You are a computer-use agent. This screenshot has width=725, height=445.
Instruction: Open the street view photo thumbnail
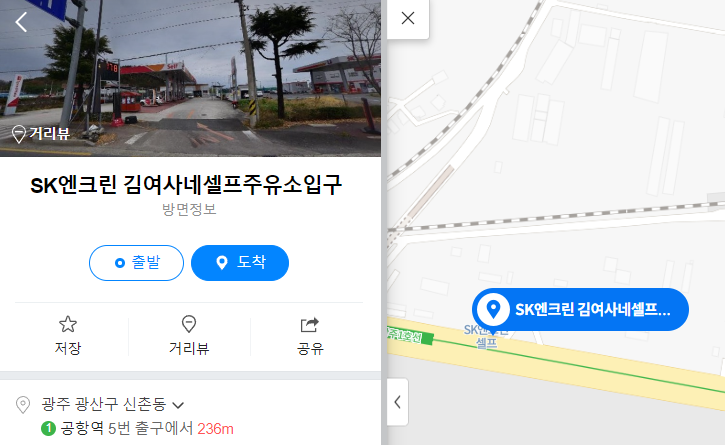190,78
